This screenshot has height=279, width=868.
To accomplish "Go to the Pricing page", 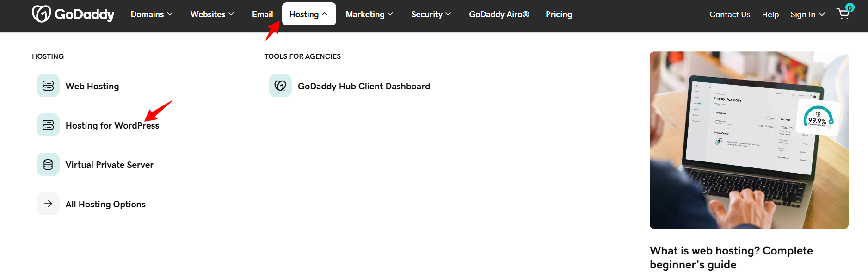I will [x=559, y=14].
